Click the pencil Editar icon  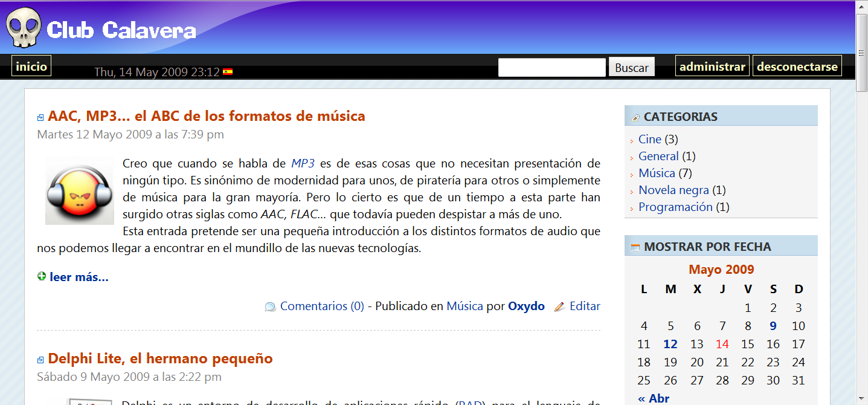click(x=559, y=306)
